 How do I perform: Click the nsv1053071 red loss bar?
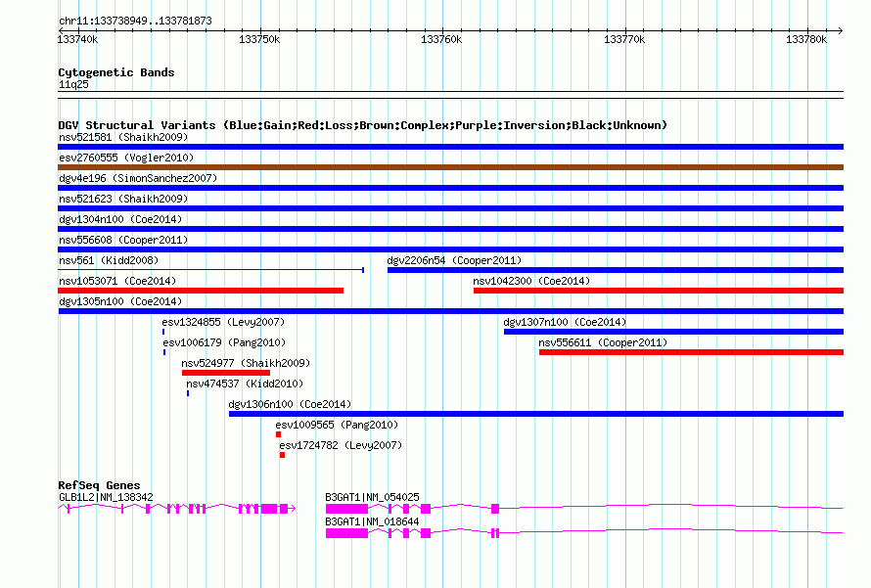click(x=201, y=291)
